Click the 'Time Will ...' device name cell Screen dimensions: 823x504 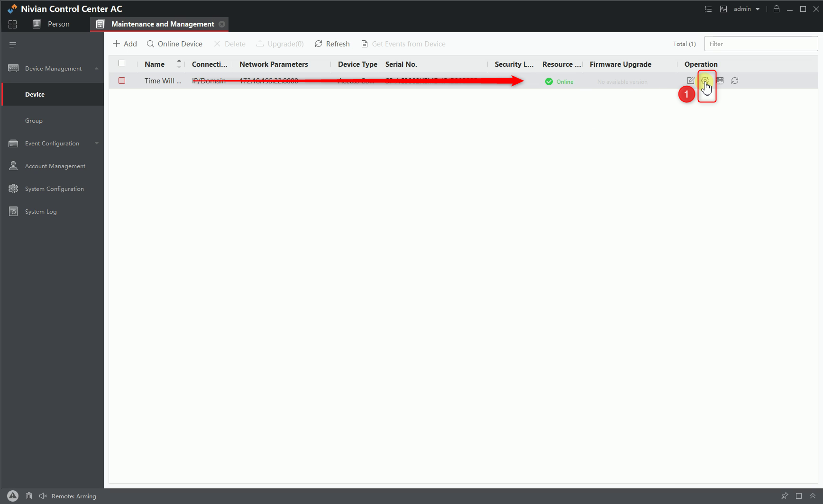point(163,81)
